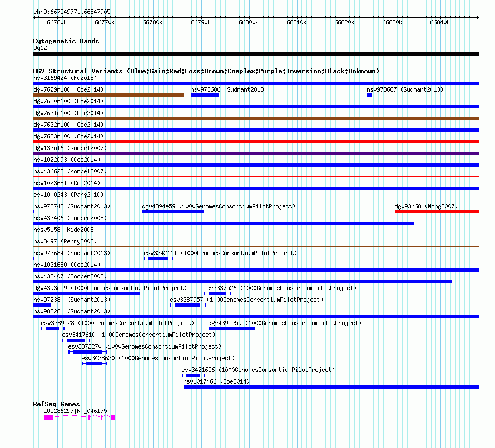This screenshot has height=448, width=495.
Task: Click the esv3337526 blue bar glyph
Action: point(217,293)
